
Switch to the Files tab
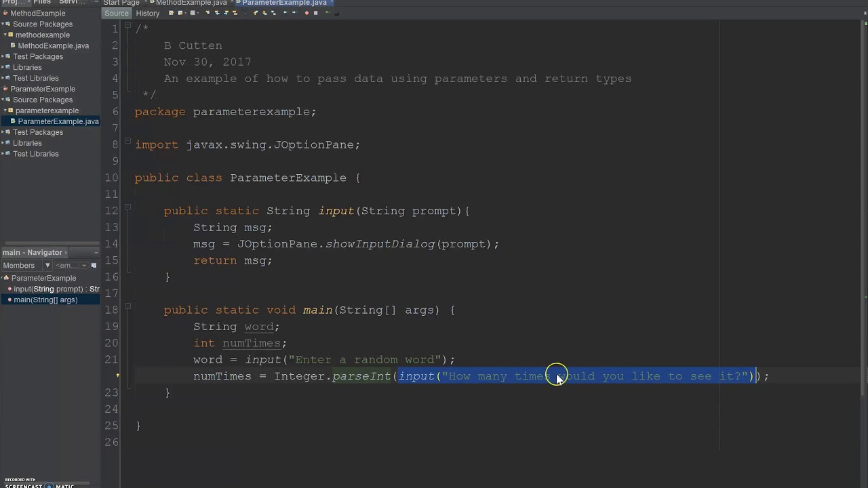point(42,3)
